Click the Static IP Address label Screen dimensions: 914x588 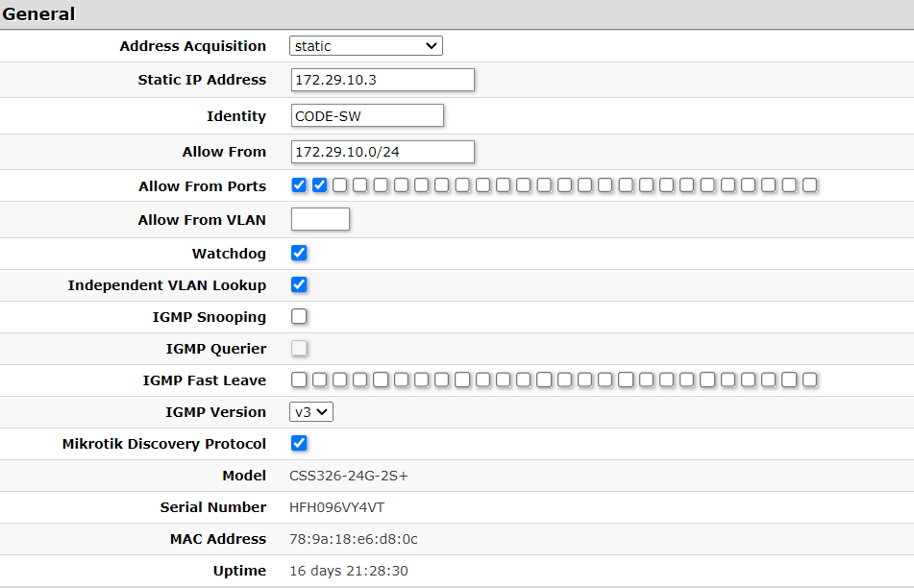pyautogui.click(x=202, y=80)
